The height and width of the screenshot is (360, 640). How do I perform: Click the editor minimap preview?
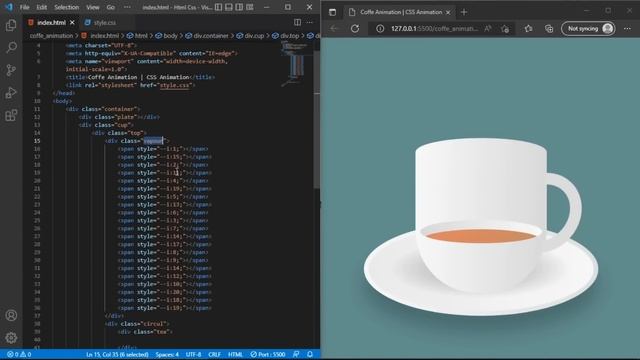tap(297, 65)
